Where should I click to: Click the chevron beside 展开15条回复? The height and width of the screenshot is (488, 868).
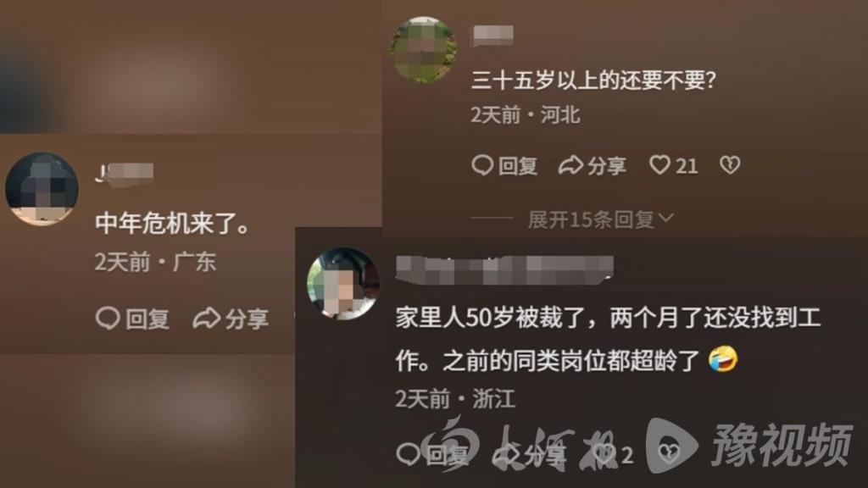666,219
